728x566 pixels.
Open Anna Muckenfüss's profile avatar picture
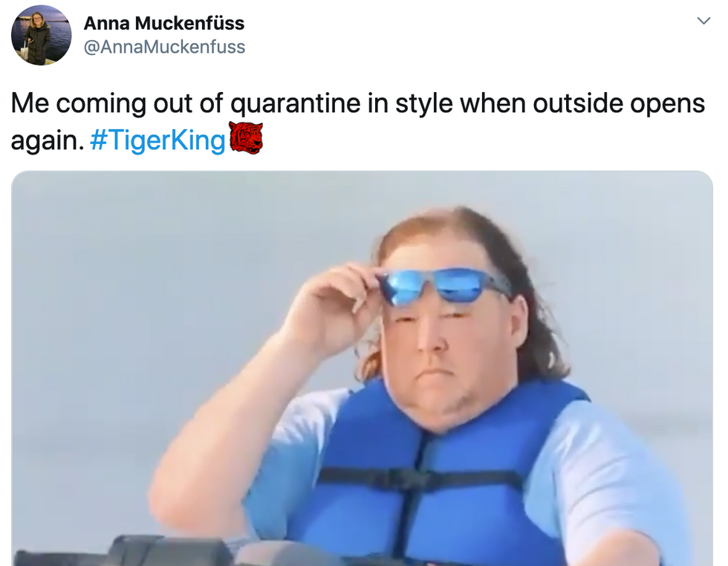42,36
